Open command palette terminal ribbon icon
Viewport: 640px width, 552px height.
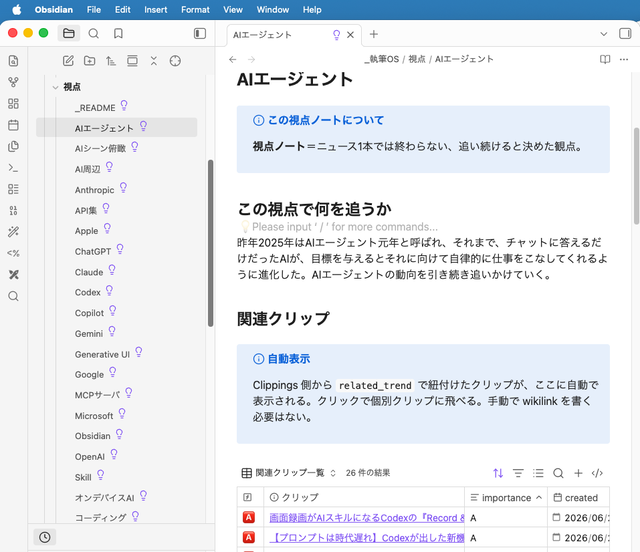pos(13,168)
